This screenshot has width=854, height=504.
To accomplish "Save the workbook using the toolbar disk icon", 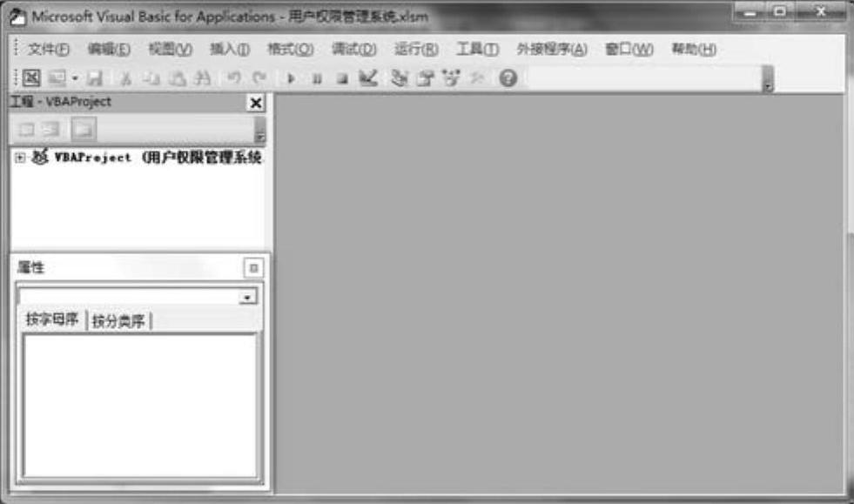I will 95,78.
